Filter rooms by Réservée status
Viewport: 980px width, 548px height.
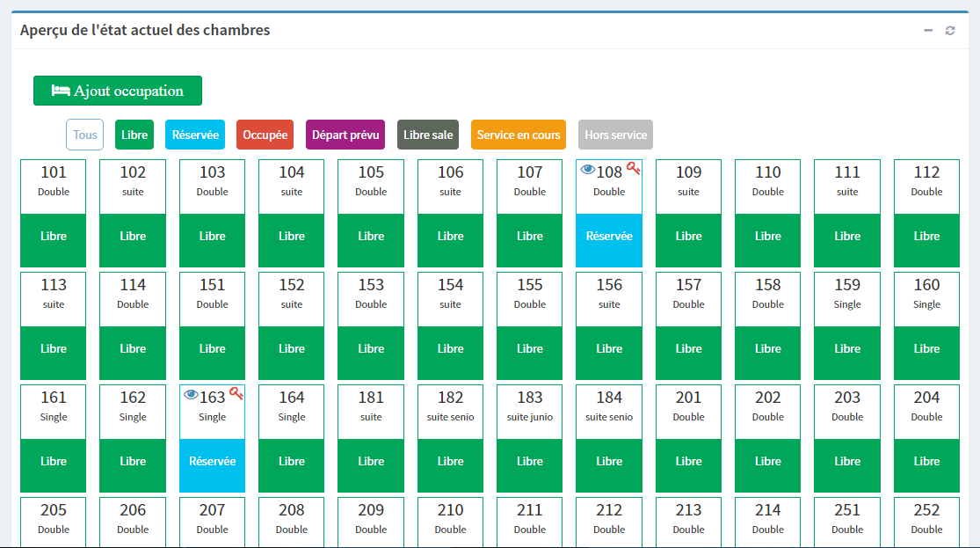[x=195, y=135]
